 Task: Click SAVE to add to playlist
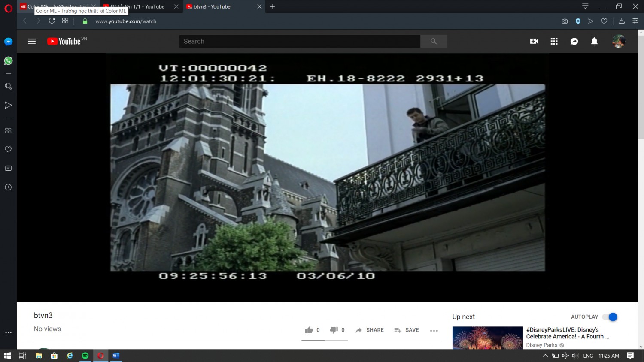[407, 330]
